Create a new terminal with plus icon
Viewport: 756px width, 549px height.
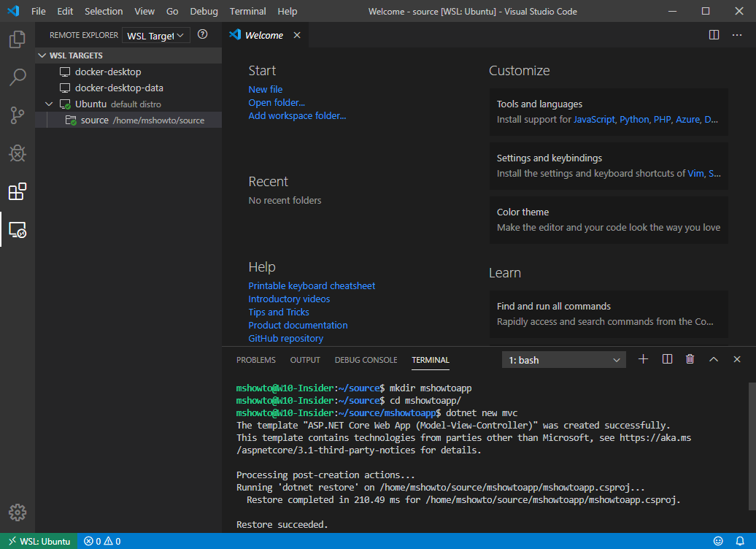coord(643,359)
